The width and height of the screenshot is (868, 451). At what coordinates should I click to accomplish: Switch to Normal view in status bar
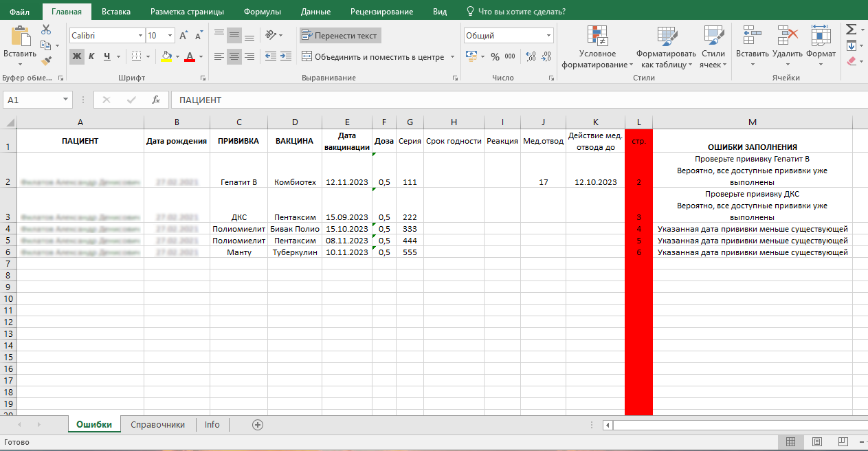point(791,441)
